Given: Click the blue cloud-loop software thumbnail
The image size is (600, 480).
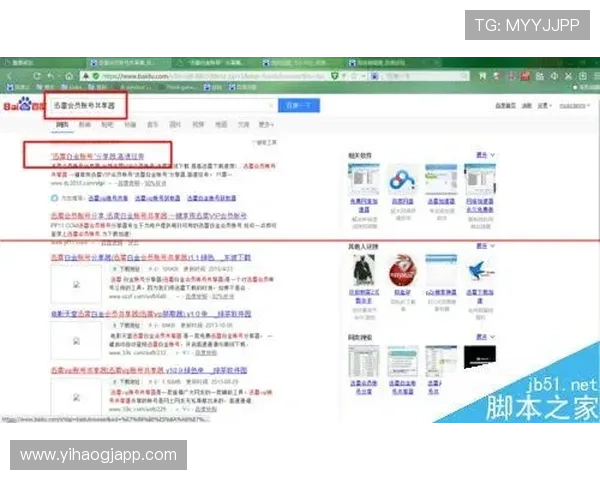Looking at the screenshot, I should pos(402,180).
